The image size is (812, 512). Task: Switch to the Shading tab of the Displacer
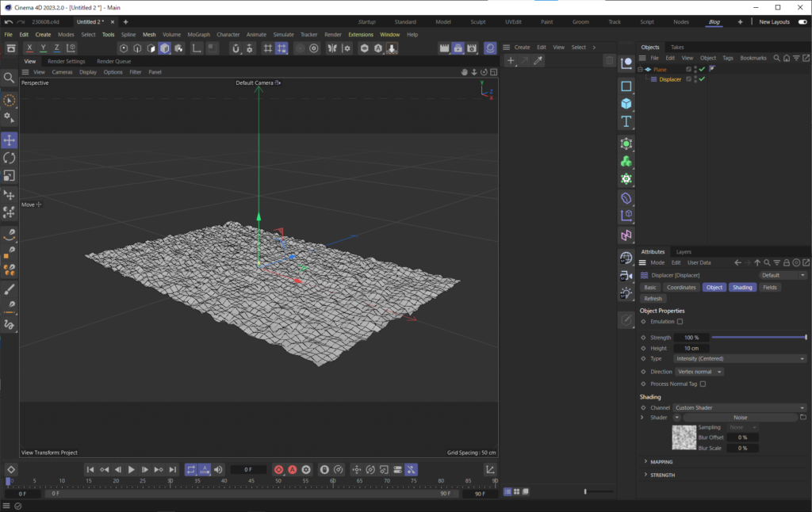pos(742,287)
